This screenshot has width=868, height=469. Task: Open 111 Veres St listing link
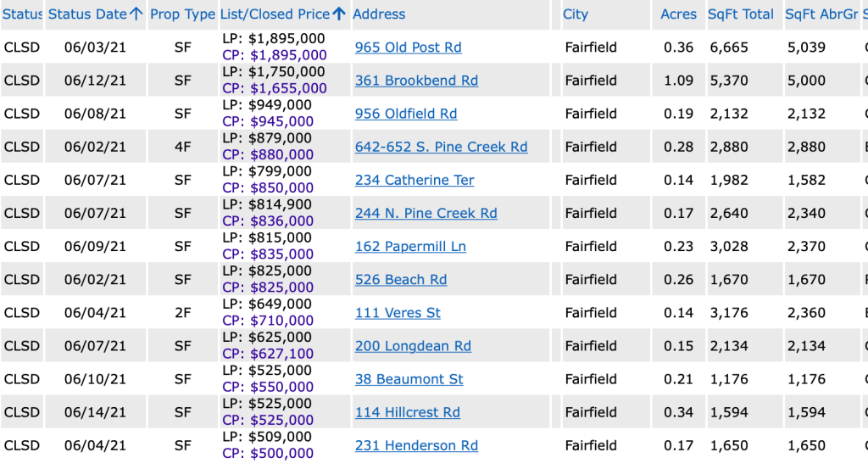click(398, 312)
